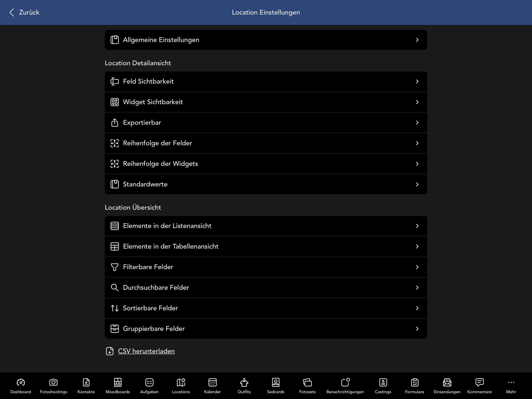The image size is (532, 399).
Task: Open the Dashboard tab icon
Action: coord(21,382)
